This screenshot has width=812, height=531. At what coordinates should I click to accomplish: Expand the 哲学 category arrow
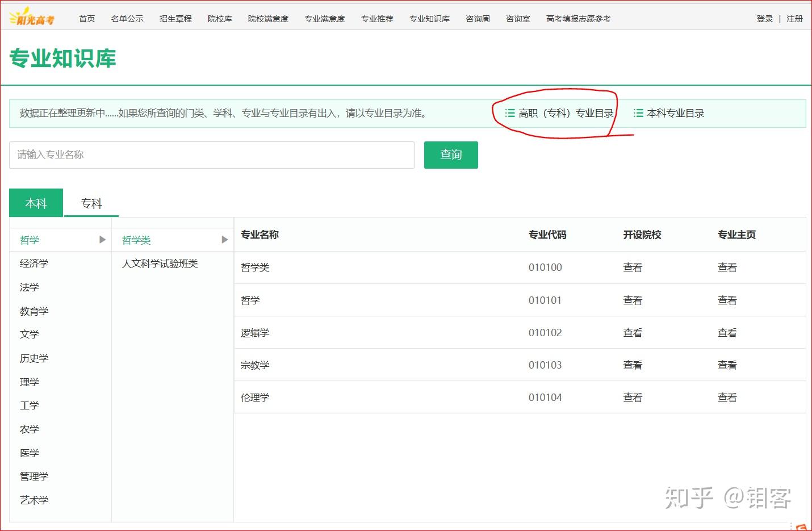click(102, 240)
